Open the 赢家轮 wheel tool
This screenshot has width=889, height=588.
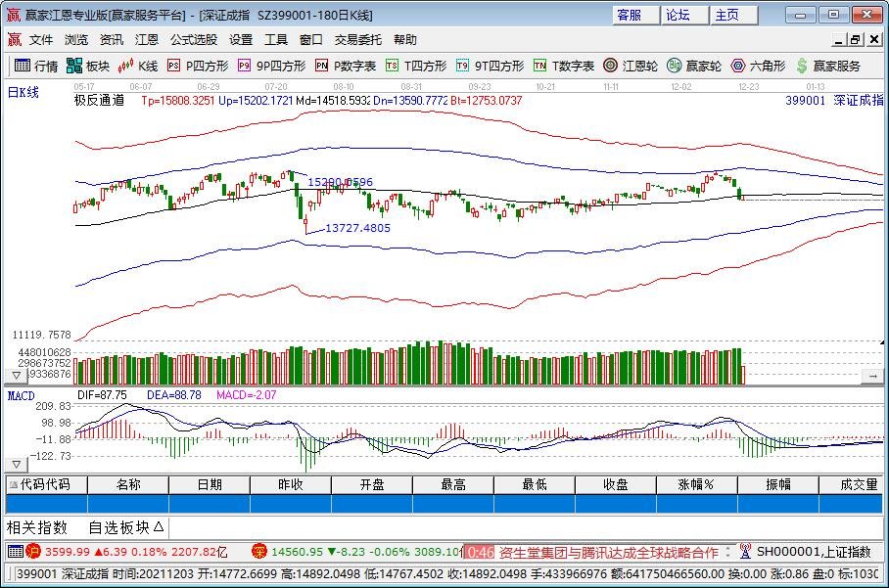point(694,66)
